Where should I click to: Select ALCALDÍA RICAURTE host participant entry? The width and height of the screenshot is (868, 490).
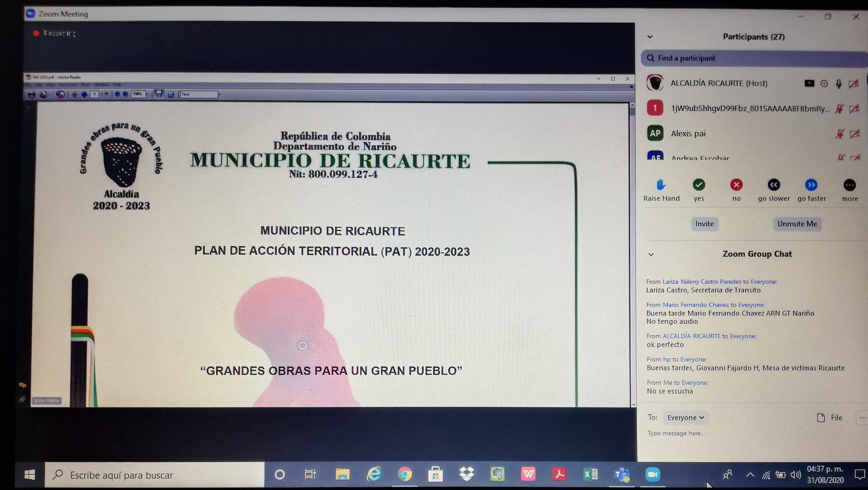click(718, 83)
